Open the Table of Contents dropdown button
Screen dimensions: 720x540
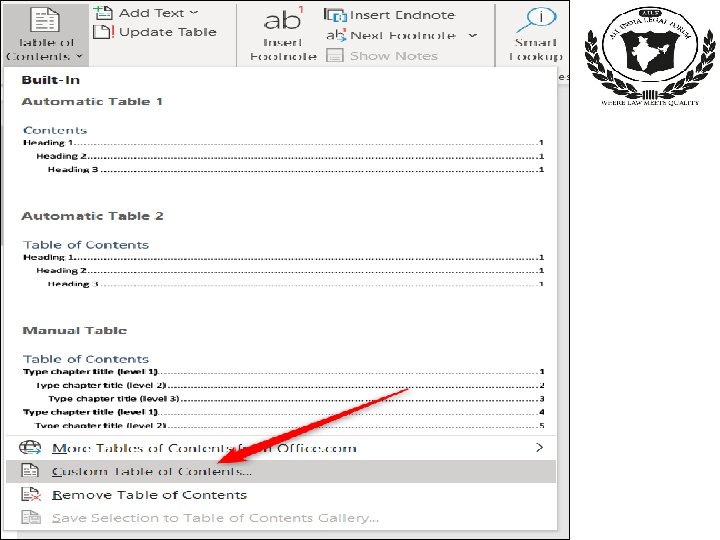pyautogui.click(x=45, y=34)
